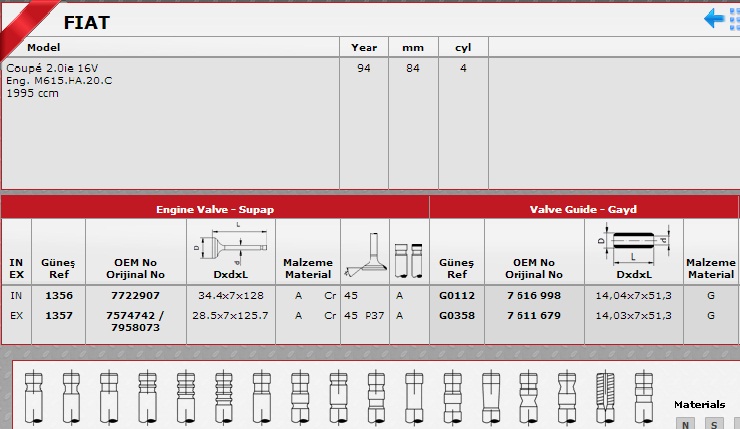
Task: Click the valve seat angle diagram icon
Action: 362,252
